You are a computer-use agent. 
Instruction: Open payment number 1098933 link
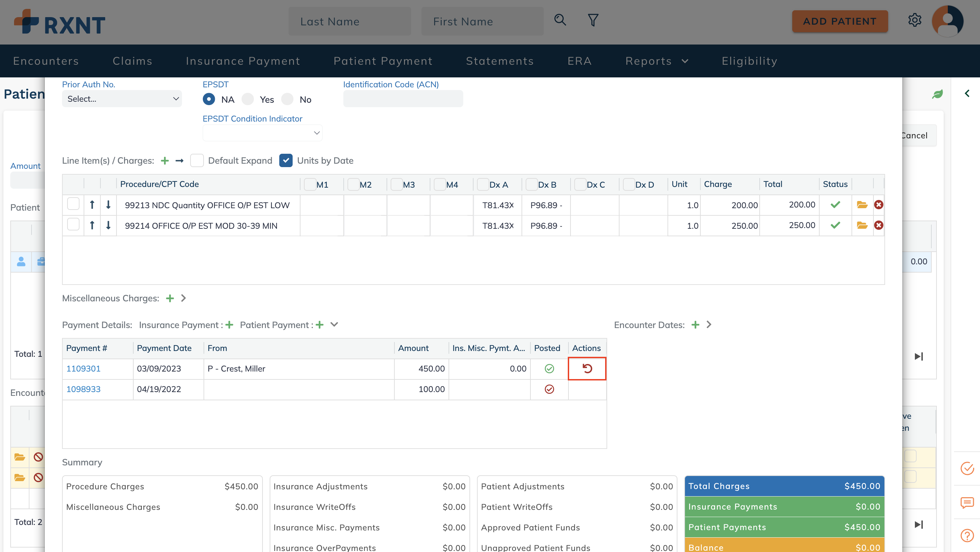pos(83,389)
